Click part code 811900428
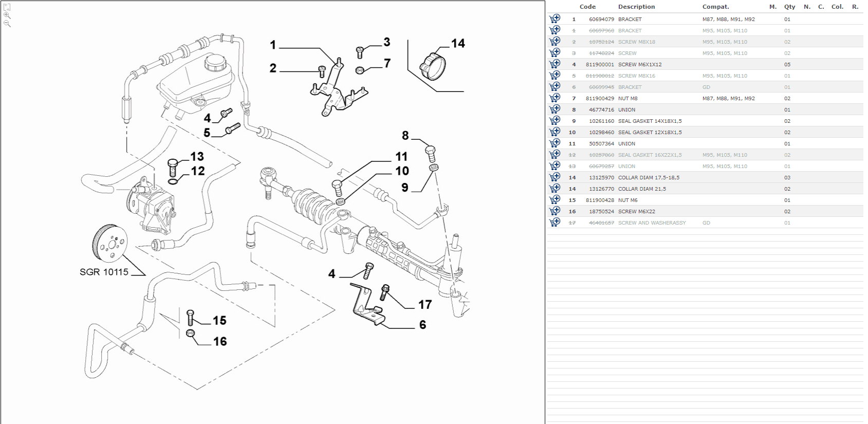The image size is (868, 424). [x=600, y=200]
